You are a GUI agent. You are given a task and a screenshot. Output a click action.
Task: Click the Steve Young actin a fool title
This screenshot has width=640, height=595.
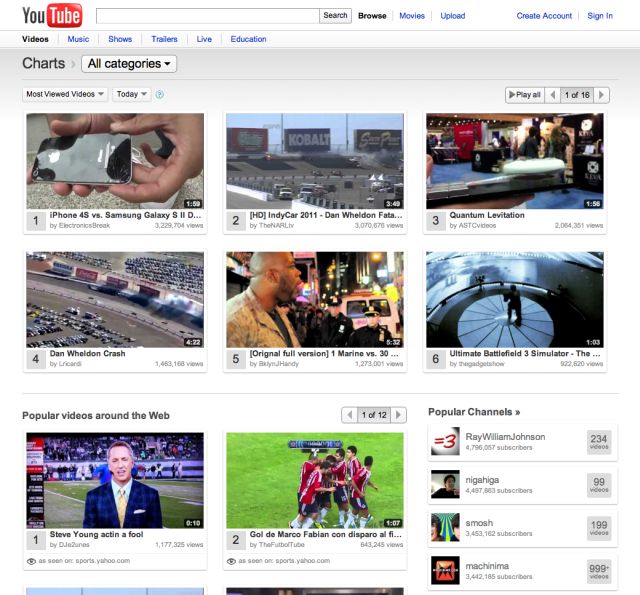pyautogui.click(x=96, y=534)
